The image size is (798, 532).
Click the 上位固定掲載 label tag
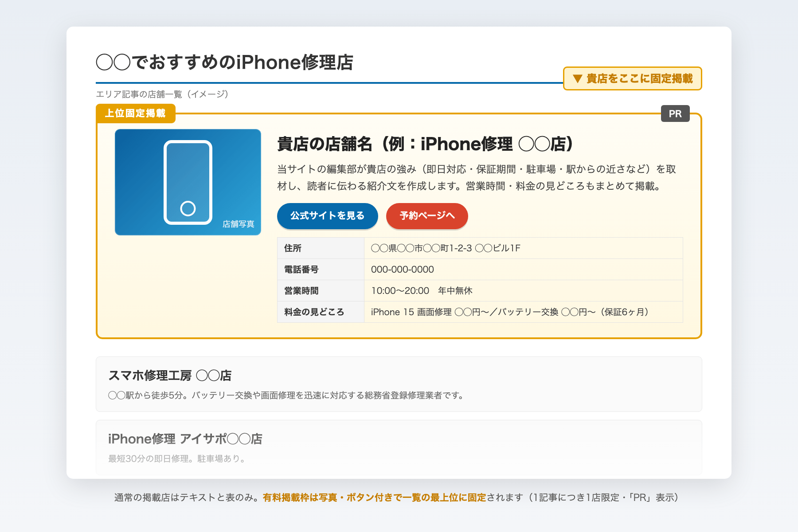136,113
